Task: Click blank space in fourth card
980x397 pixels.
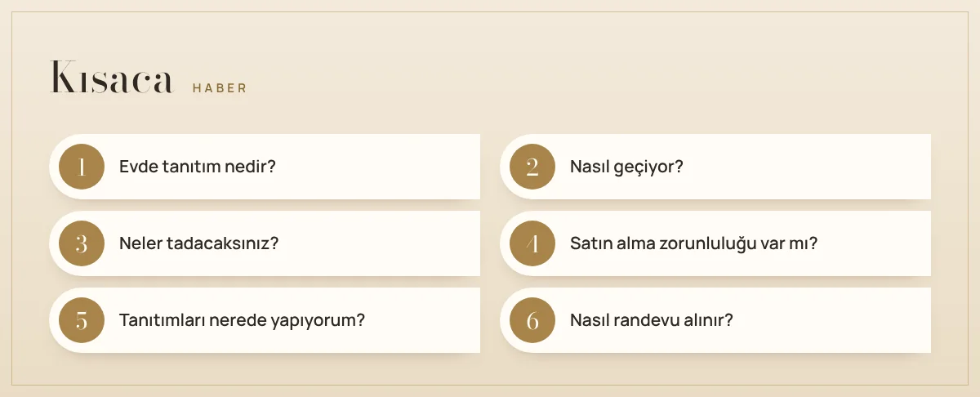Action: (x=874, y=243)
